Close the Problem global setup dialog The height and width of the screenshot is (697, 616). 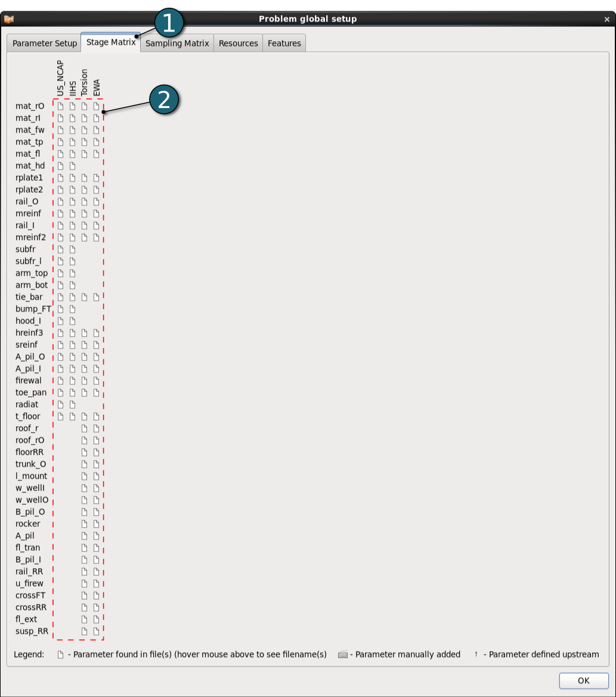pyautogui.click(x=606, y=19)
